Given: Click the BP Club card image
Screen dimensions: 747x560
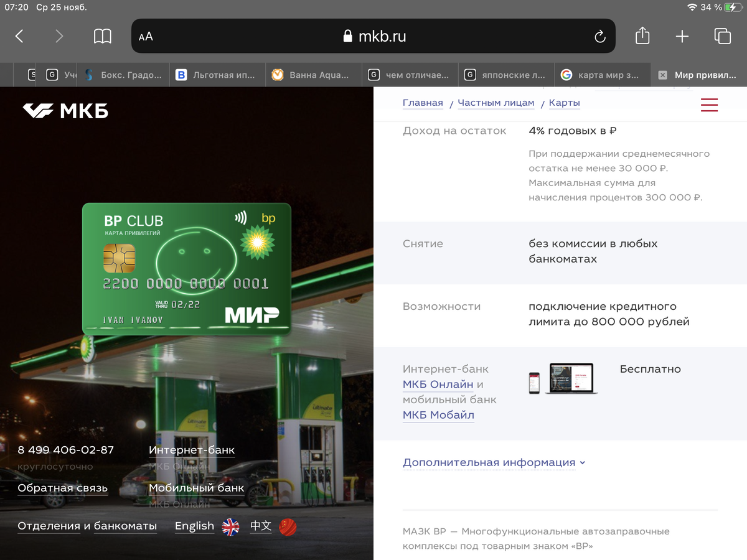Looking at the screenshot, I should click(x=187, y=269).
